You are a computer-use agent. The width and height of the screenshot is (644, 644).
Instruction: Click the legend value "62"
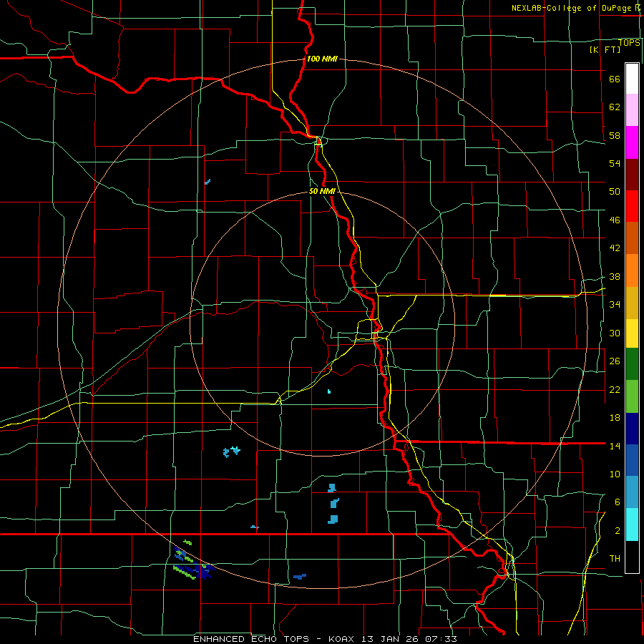[x=615, y=107]
